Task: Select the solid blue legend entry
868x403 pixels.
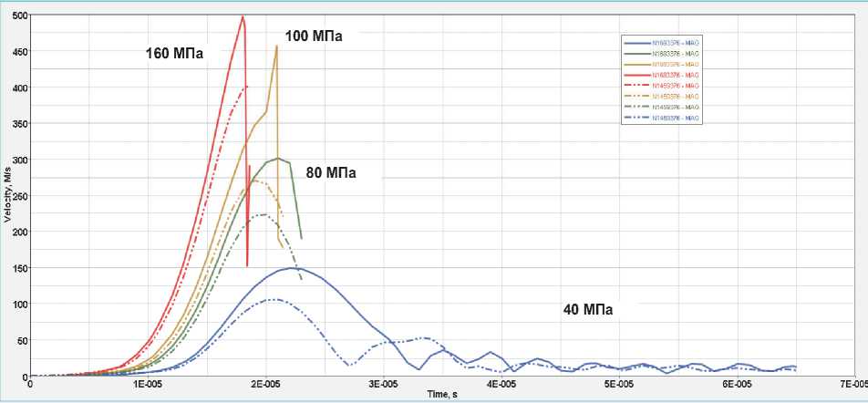Action: [662, 43]
